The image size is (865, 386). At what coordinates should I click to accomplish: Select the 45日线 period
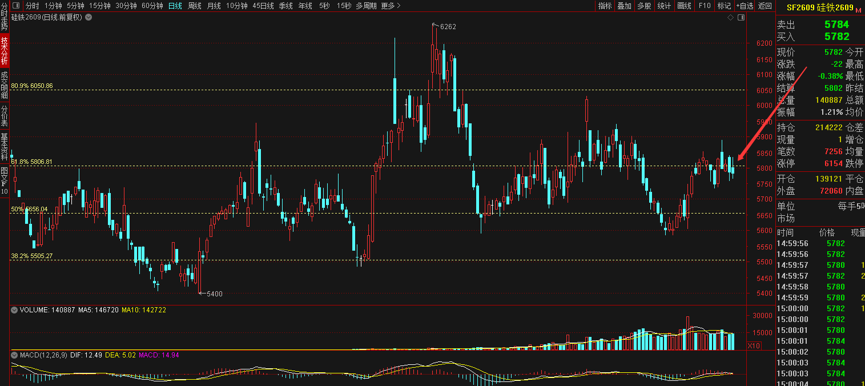coord(263,6)
